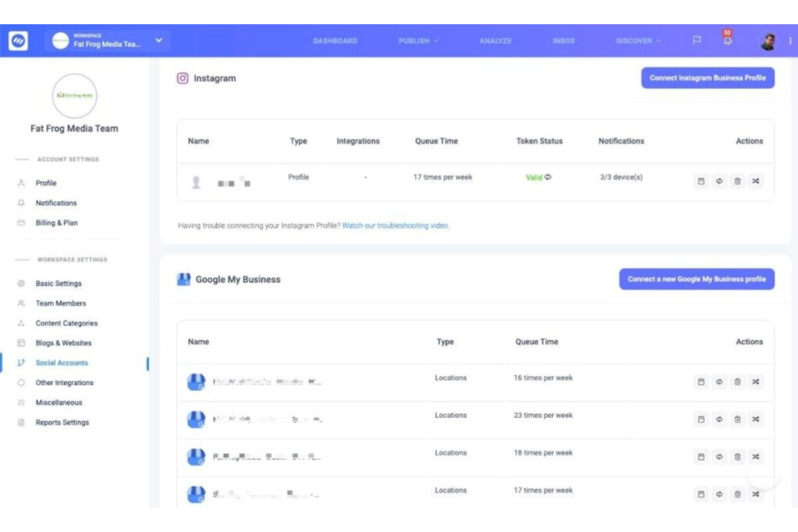Click the shuffle icon in the Instagram row
798x532 pixels.
pos(756,181)
